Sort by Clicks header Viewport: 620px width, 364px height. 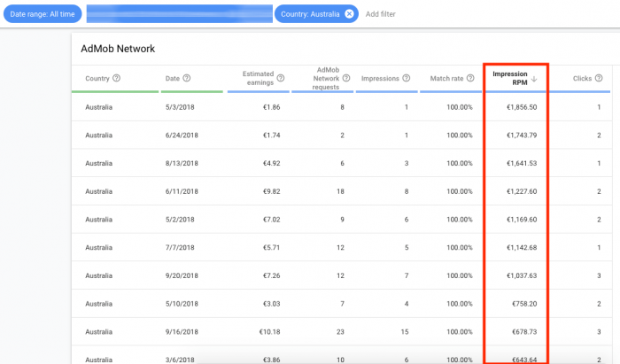click(x=582, y=78)
